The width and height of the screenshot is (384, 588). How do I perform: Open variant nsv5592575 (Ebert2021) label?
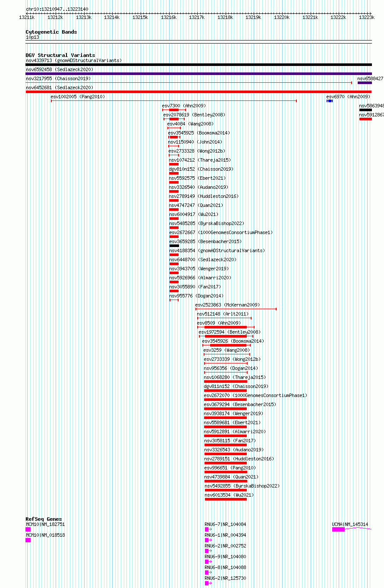point(197,178)
